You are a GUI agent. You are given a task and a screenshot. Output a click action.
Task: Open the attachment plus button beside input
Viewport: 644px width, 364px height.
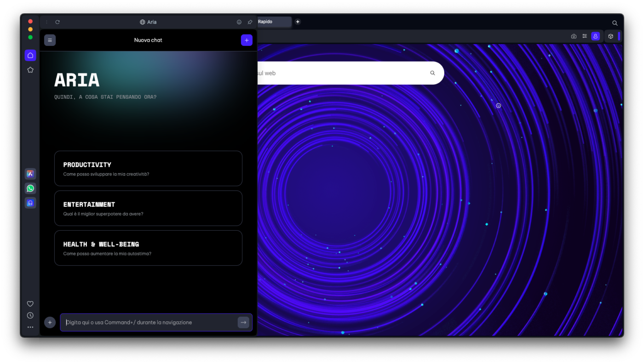pos(50,322)
